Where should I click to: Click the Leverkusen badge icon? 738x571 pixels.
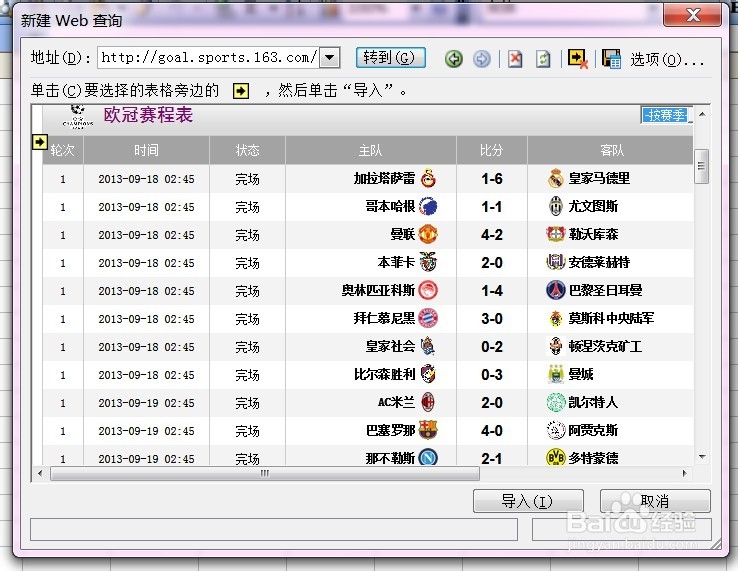click(x=555, y=234)
